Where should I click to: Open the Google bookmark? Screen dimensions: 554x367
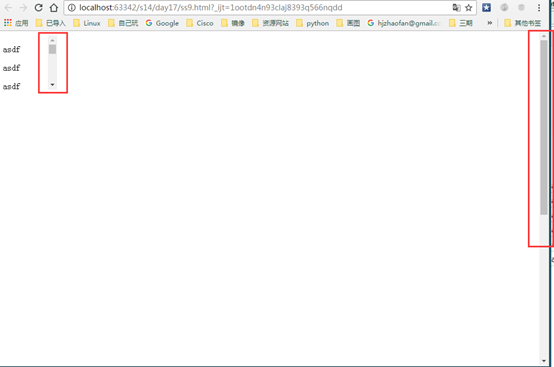tap(162, 23)
